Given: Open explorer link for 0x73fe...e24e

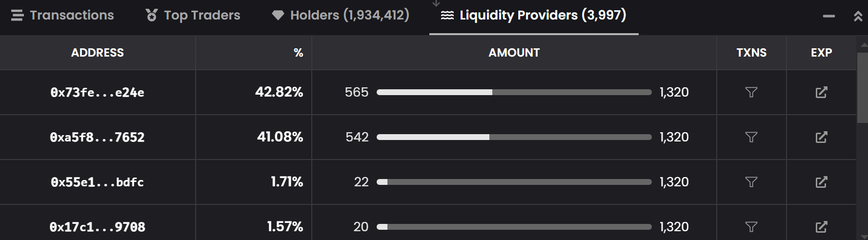Looking at the screenshot, I should click(821, 92).
